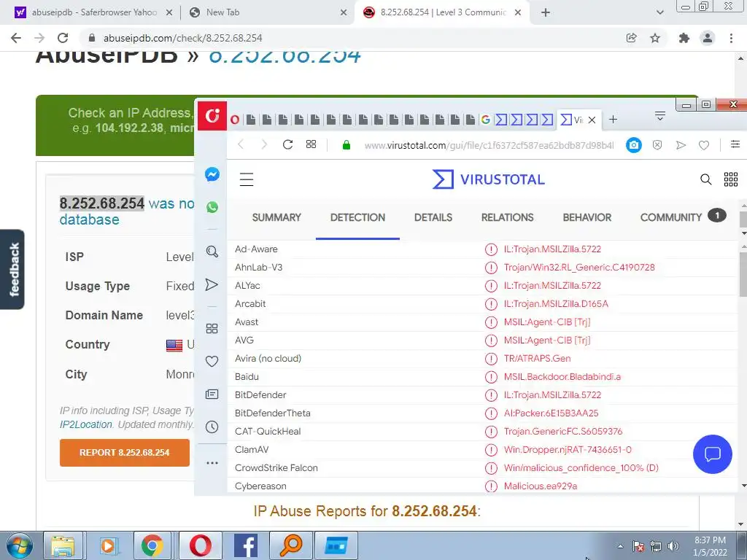
Task: Open new tab in Chrome
Action: [x=546, y=12]
